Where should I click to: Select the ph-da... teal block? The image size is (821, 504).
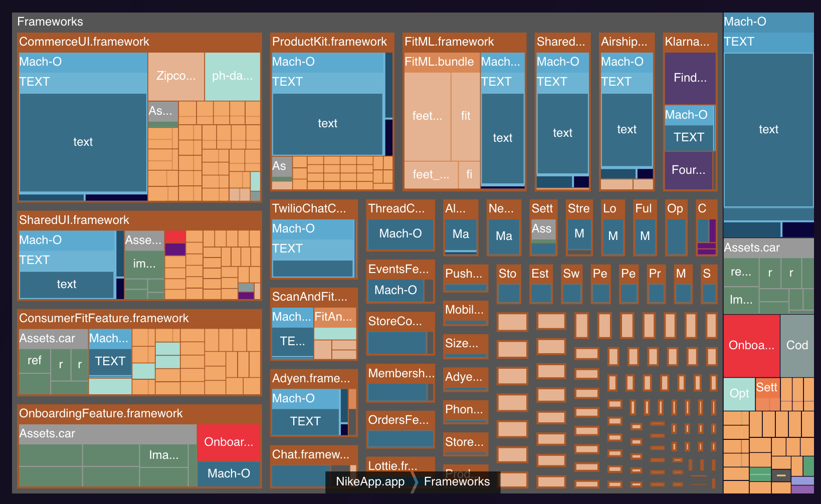tap(233, 76)
